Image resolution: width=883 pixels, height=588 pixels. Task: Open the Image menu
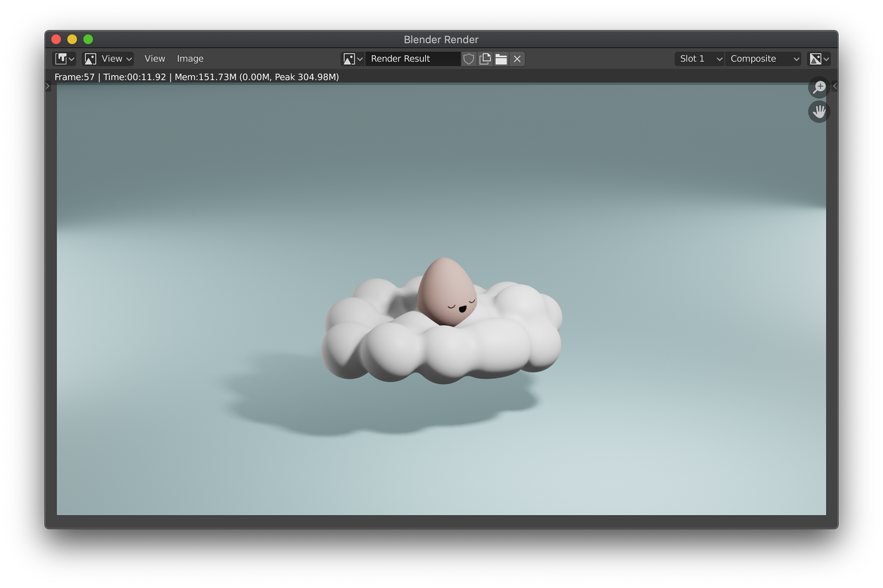point(190,59)
